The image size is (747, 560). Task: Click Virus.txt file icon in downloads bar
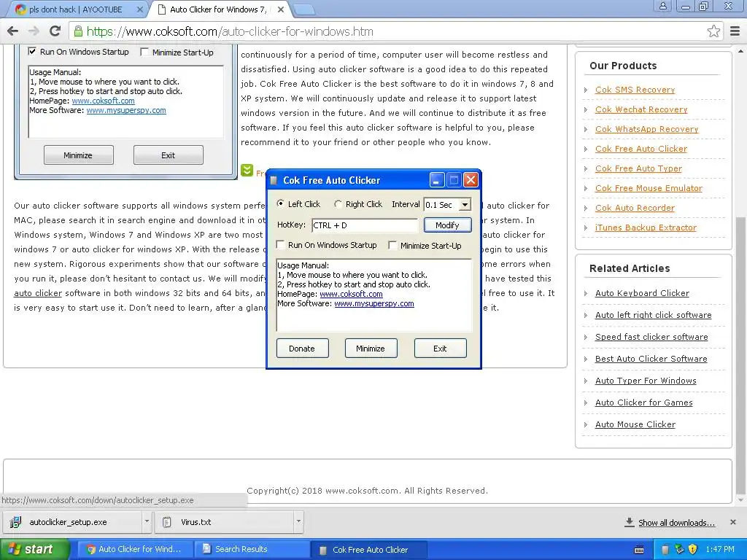click(x=167, y=522)
